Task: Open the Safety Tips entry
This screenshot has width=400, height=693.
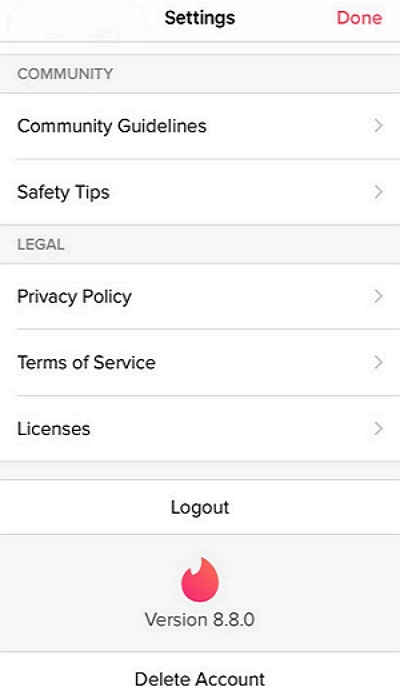Action: click(200, 192)
